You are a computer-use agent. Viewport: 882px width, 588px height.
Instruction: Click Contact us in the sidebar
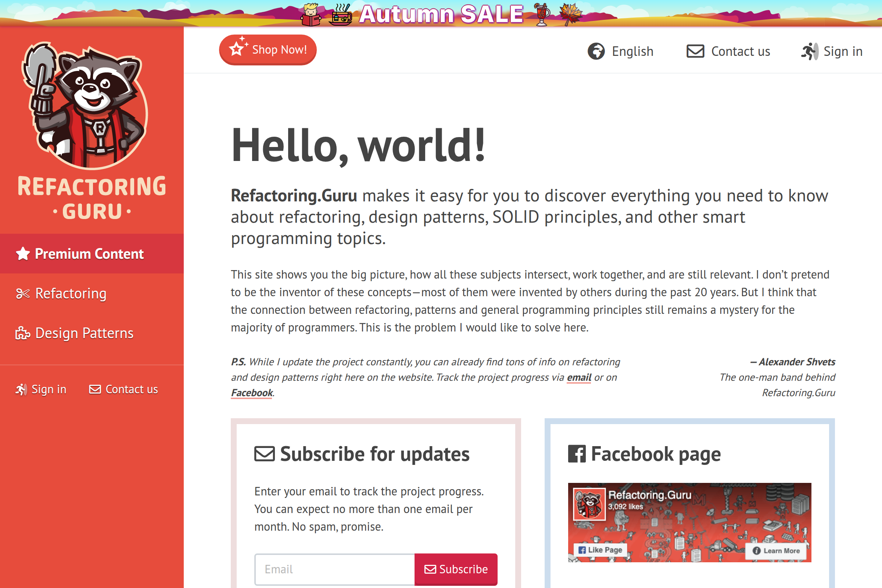(x=123, y=389)
